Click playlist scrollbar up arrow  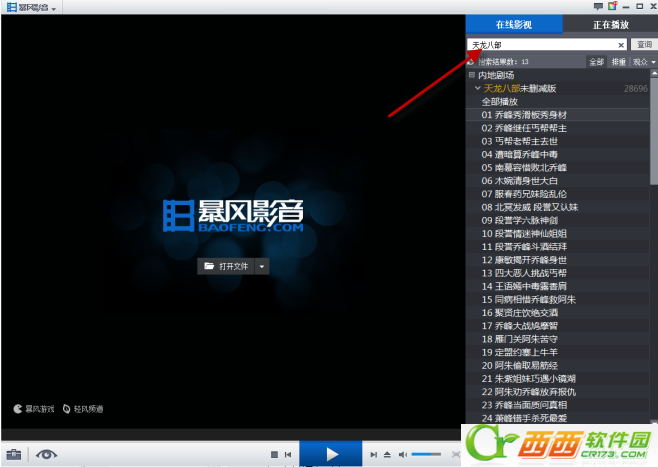coord(654,73)
